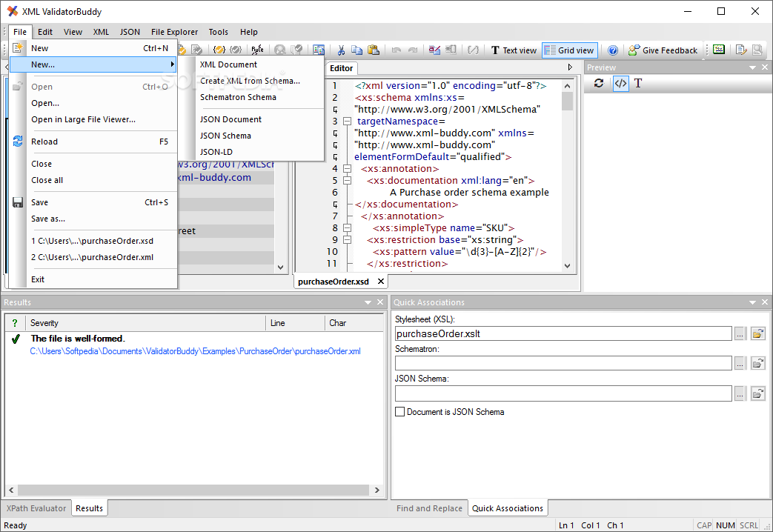The image size is (773, 532).
Task: Open folder icon next to Stylesheet field
Action: coord(757,333)
